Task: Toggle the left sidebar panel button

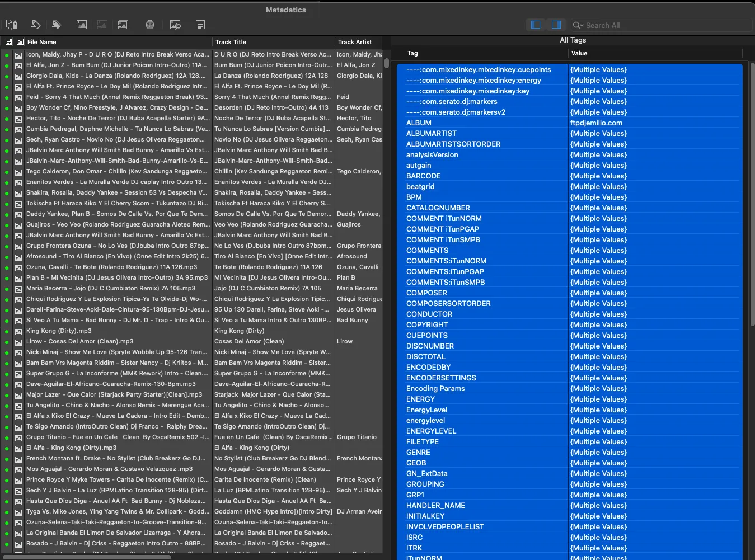Action: point(536,25)
